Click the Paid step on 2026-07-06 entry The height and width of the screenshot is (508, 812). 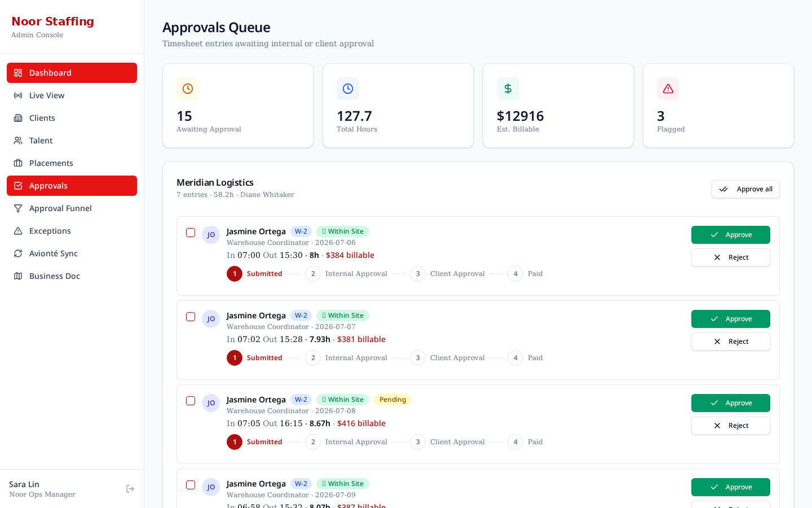[525, 274]
